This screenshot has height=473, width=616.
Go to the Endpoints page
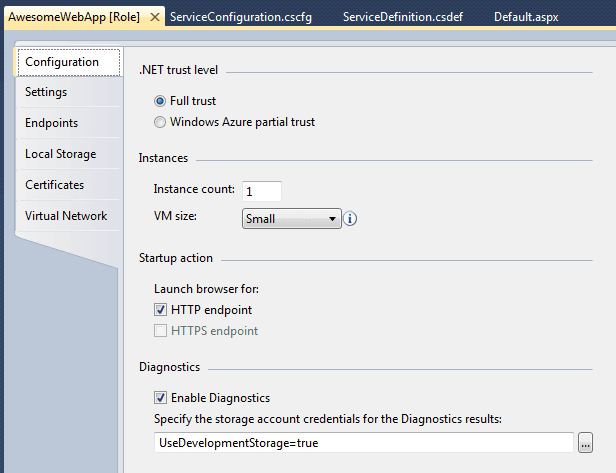tap(51, 123)
